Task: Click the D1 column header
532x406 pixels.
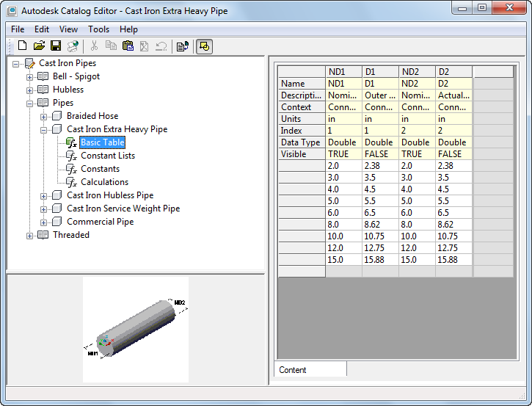Action: coord(380,72)
